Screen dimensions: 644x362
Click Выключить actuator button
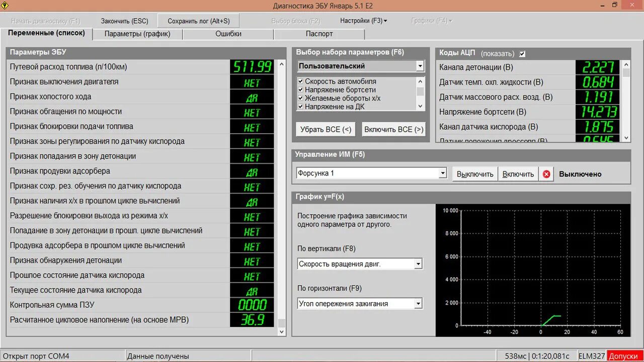(x=475, y=174)
